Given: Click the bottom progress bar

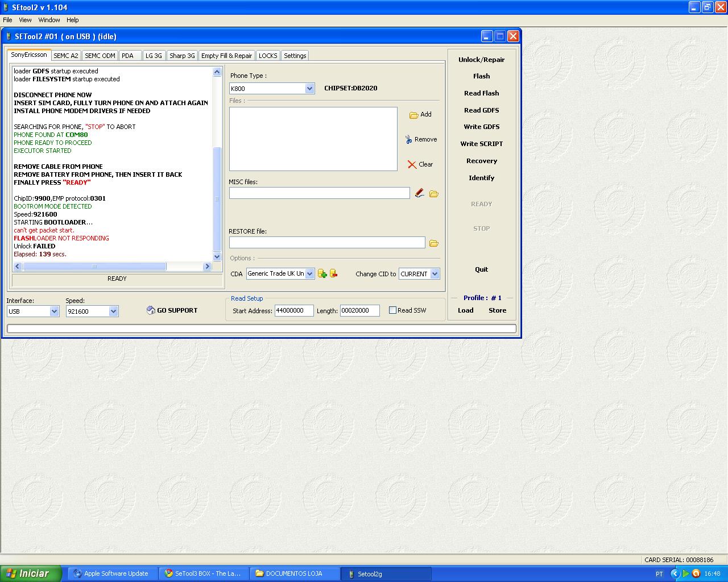Looking at the screenshot, I should pyautogui.click(x=262, y=329).
